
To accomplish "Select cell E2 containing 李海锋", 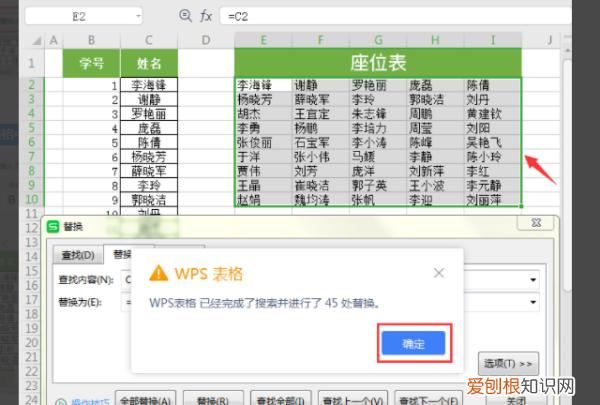I will click(x=263, y=85).
